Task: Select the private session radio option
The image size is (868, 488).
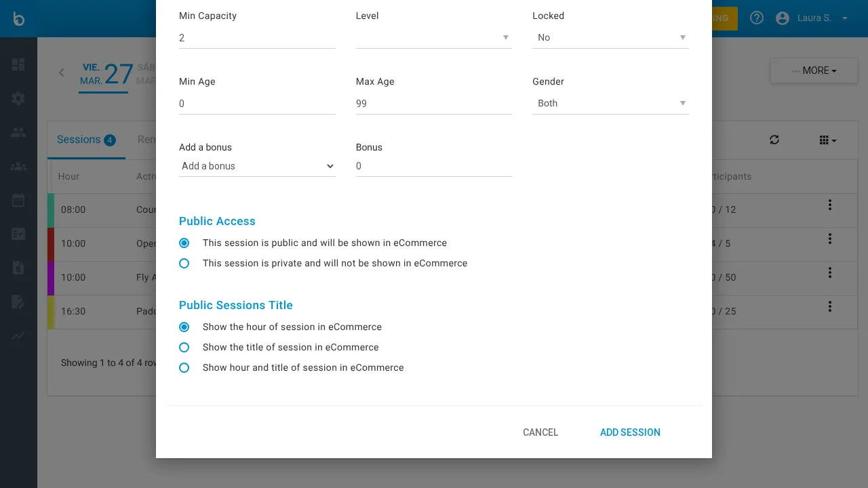Action: [184, 263]
